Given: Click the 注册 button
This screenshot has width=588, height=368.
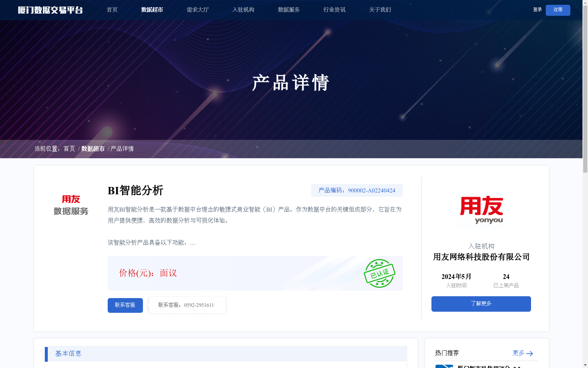Looking at the screenshot, I should coord(558,10).
